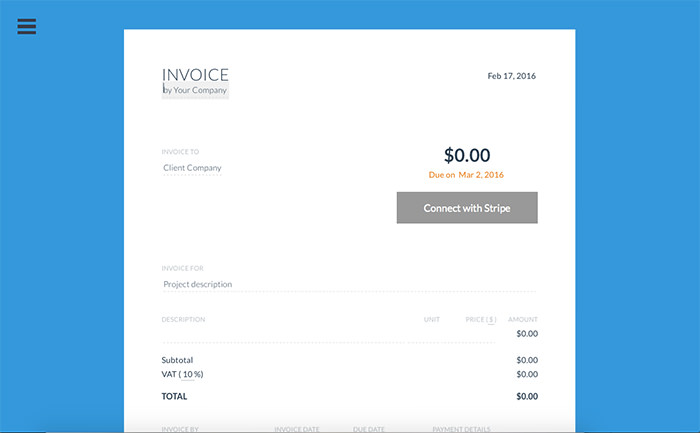Click the TOTAL label
700x433 pixels.
tap(174, 396)
